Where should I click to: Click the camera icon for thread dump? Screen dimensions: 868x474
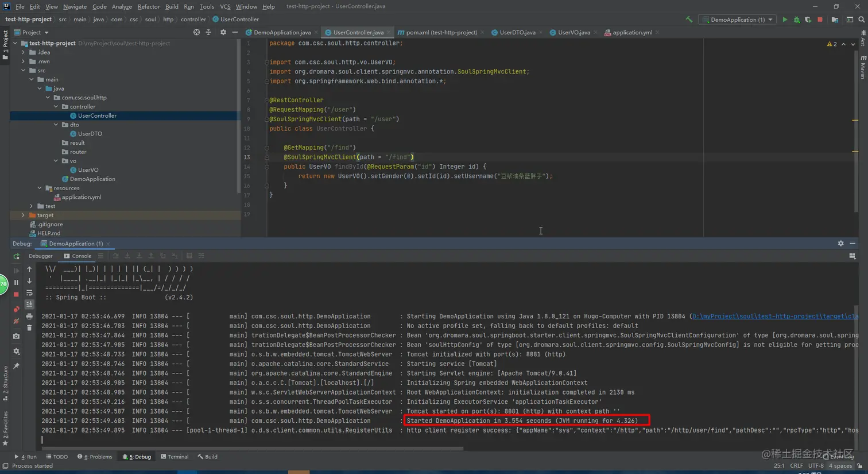(x=16, y=336)
